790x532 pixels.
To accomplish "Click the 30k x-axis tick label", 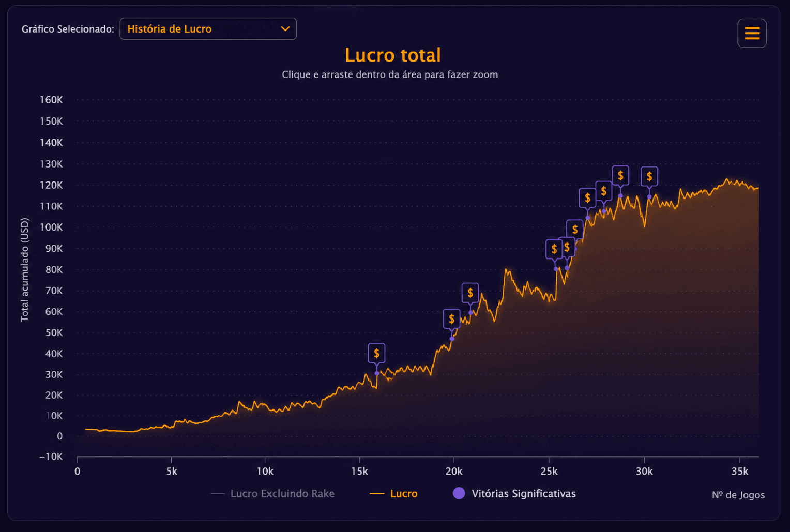I will click(644, 472).
